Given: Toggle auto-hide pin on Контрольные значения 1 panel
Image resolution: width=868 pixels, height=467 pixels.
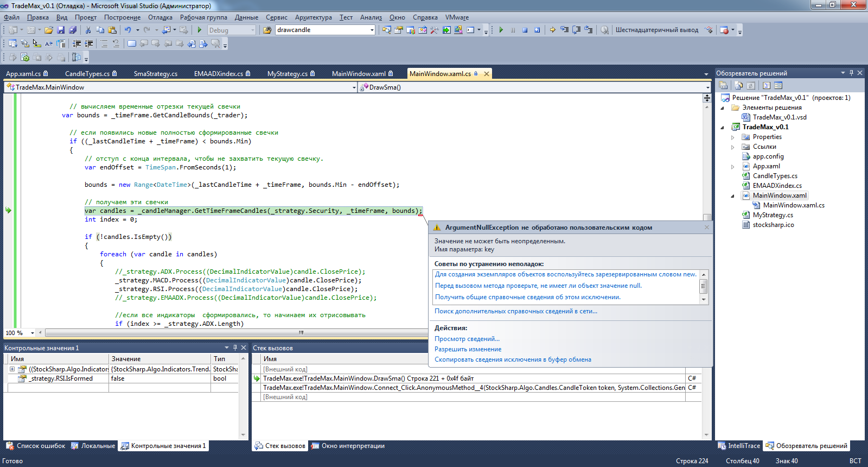Looking at the screenshot, I should pyautogui.click(x=235, y=348).
